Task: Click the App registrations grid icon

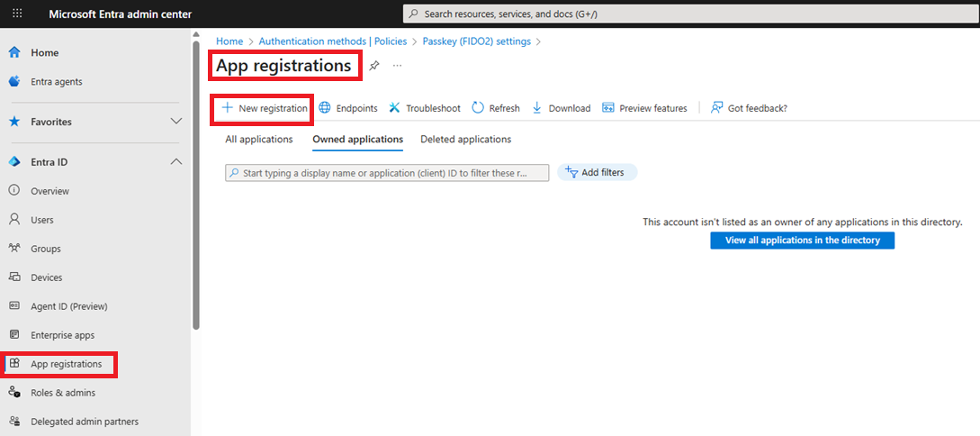Action: tap(15, 363)
